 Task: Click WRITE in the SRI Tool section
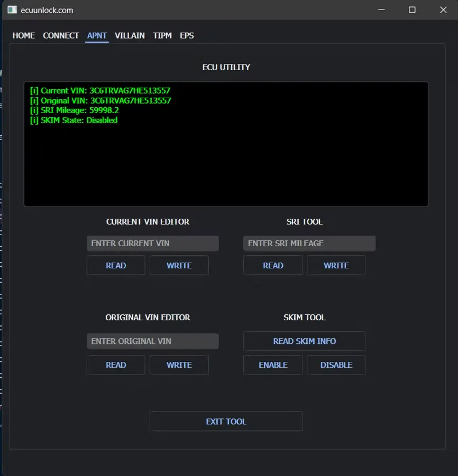(x=336, y=266)
